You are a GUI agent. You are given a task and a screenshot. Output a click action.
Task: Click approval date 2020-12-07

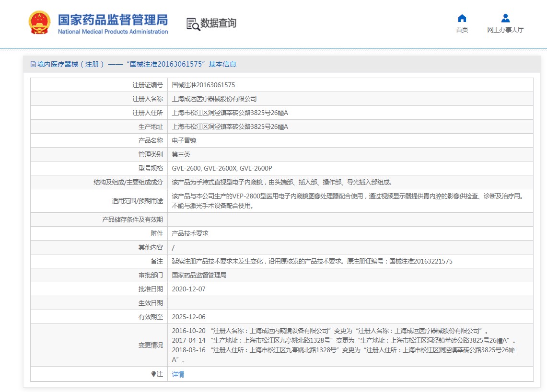pyautogui.click(x=189, y=289)
